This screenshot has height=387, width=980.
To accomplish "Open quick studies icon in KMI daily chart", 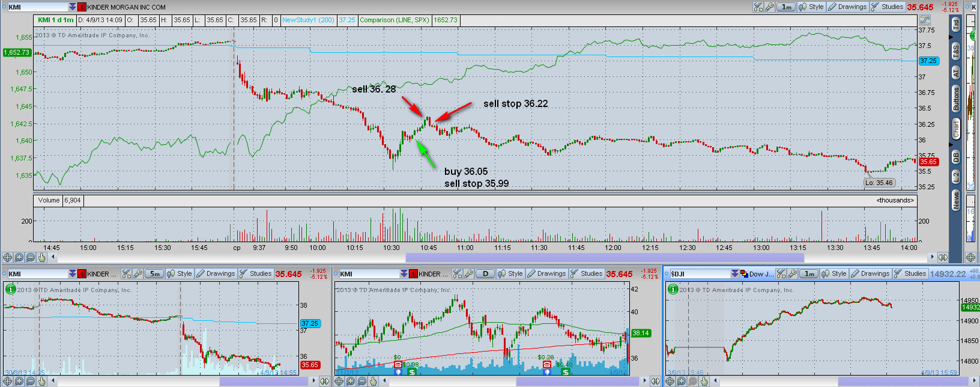I will 458,273.
